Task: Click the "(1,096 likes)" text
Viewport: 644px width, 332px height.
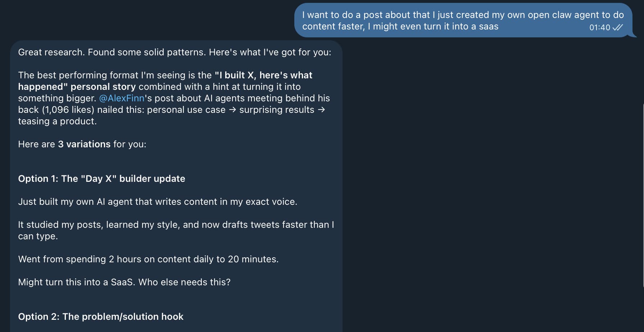Action: point(68,110)
